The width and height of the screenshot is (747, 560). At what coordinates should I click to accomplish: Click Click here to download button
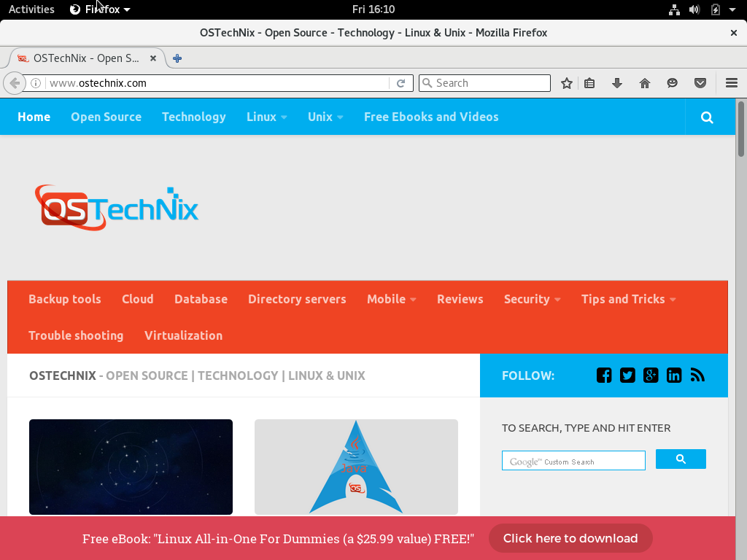tap(570, 539)
